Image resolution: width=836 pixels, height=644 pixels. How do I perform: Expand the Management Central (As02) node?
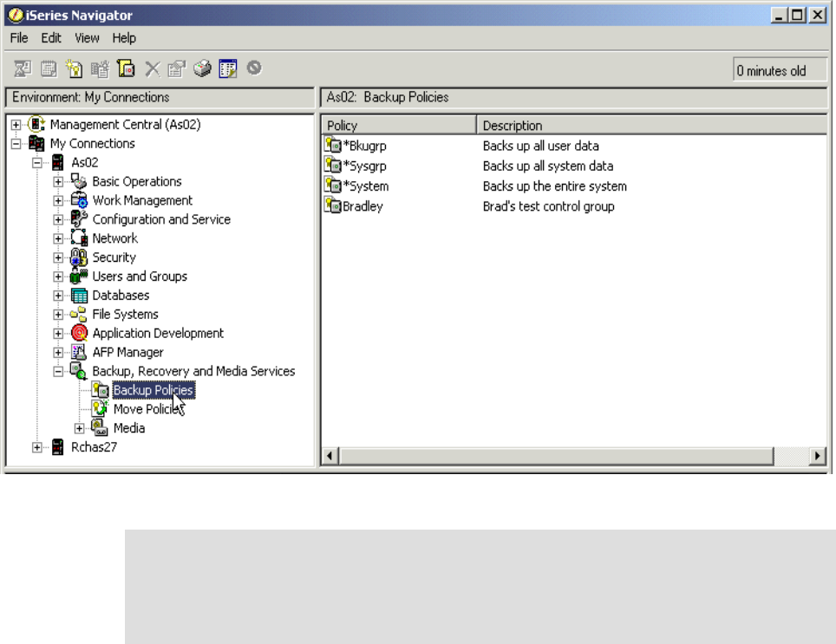coord(16,125)
